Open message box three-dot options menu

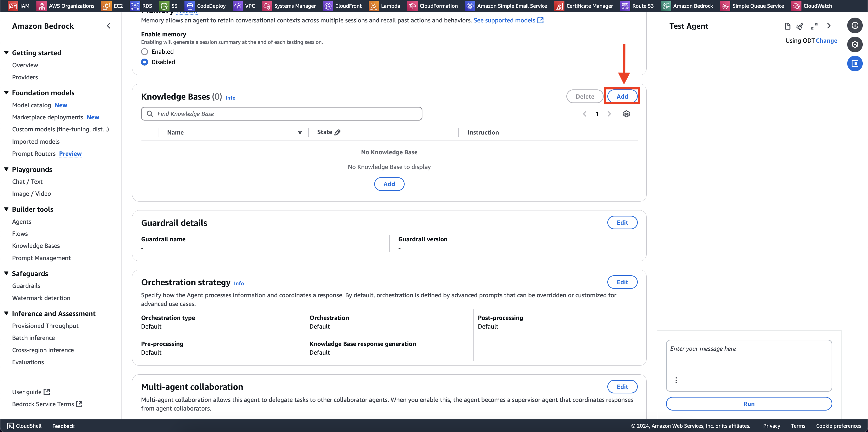(x=676, y=380)
